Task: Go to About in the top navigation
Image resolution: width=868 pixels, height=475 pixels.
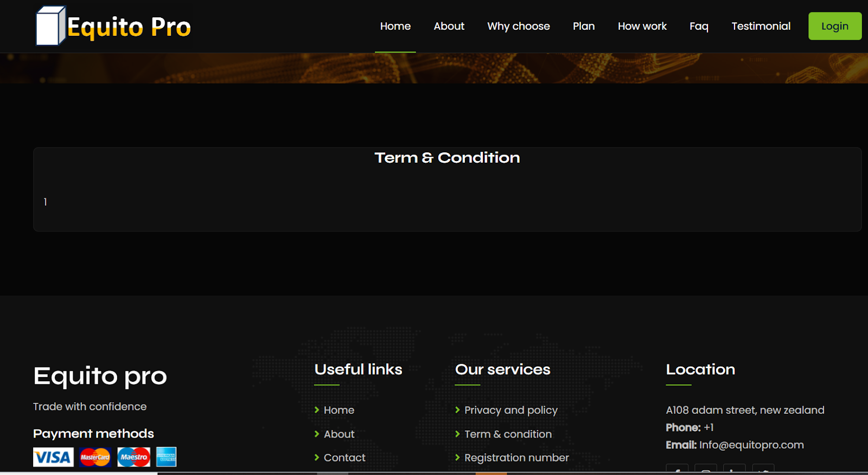Action: (449, 26)
